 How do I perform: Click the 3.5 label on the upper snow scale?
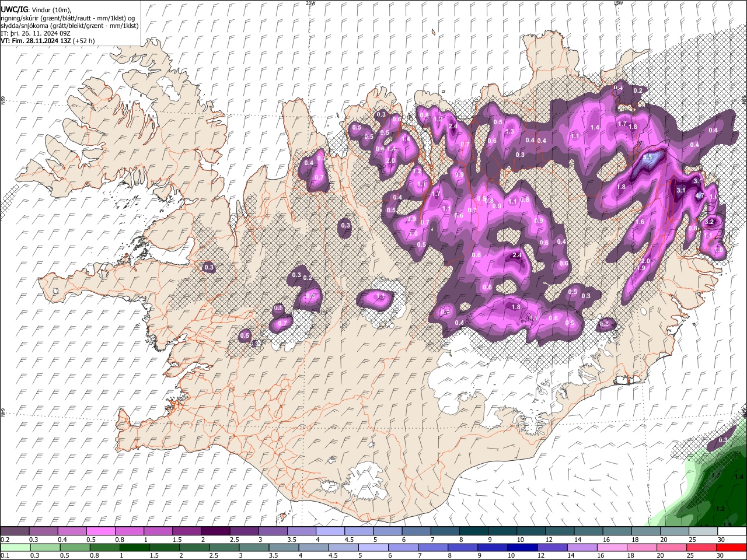[291, 540]
